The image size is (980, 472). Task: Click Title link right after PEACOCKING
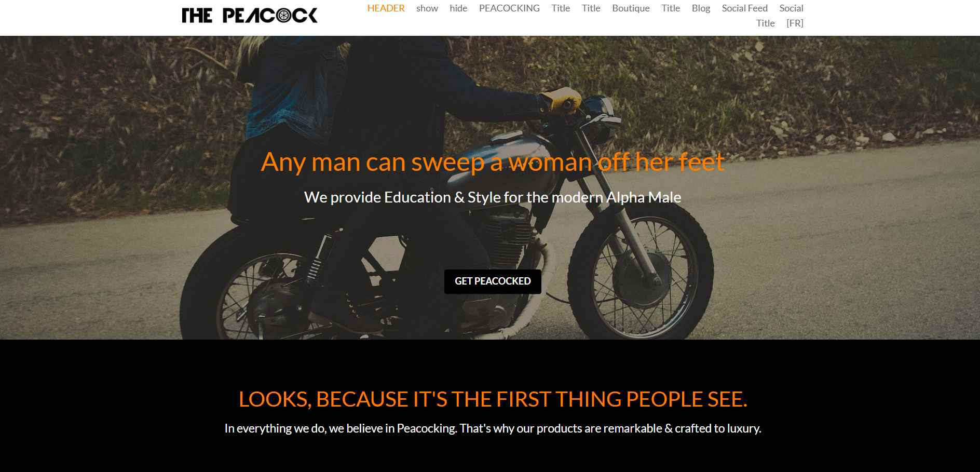click(561, 8)
